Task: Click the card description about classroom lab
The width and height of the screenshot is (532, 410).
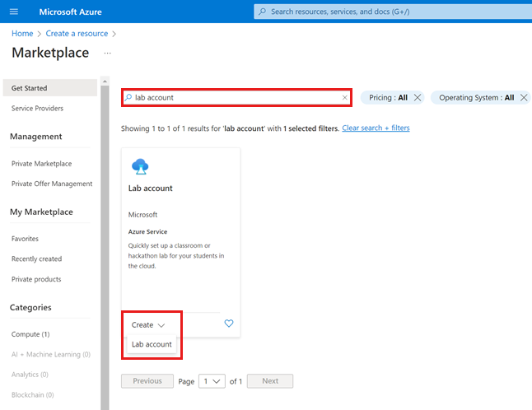Action: pos(176,256)
